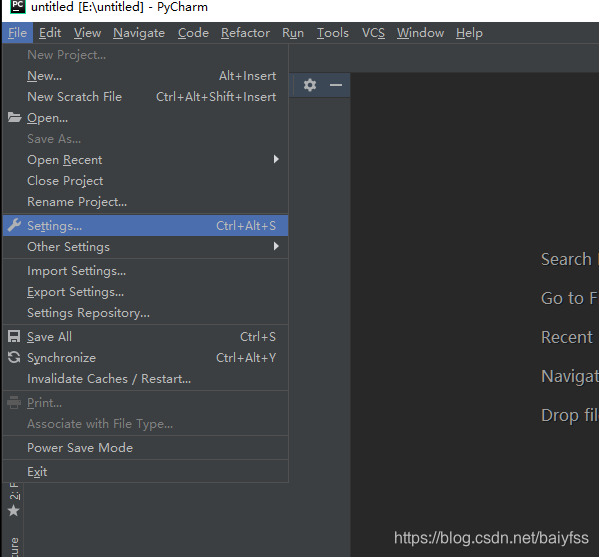
Task: Open the Run menu
Action: click(x=293, y=33)
